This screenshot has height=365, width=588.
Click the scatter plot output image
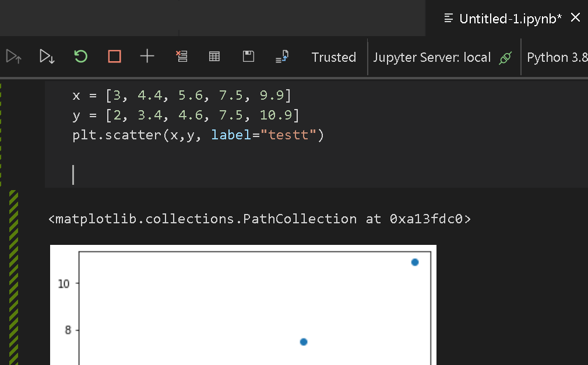[243, 304]
